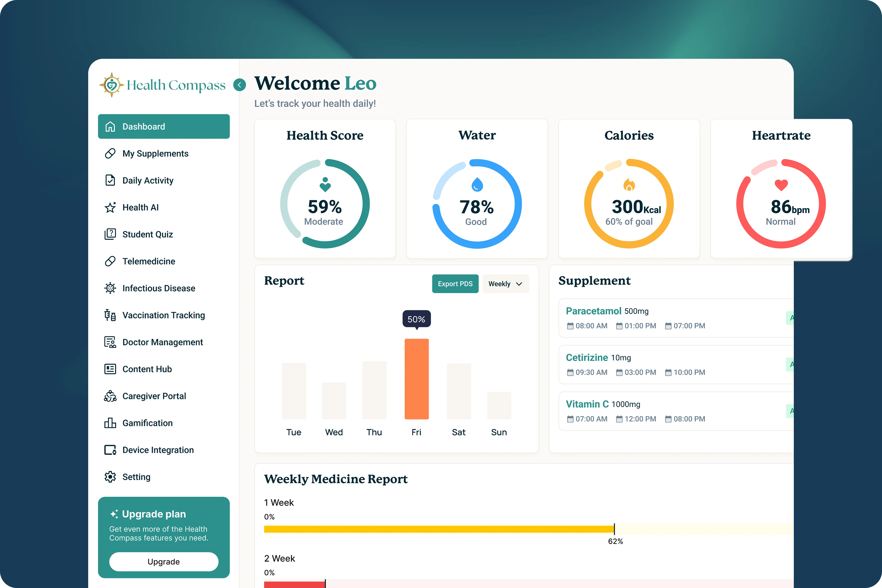Navigate to Telemedicine
The height and width of the screenshot is (588, 882).
coord(164,261)
